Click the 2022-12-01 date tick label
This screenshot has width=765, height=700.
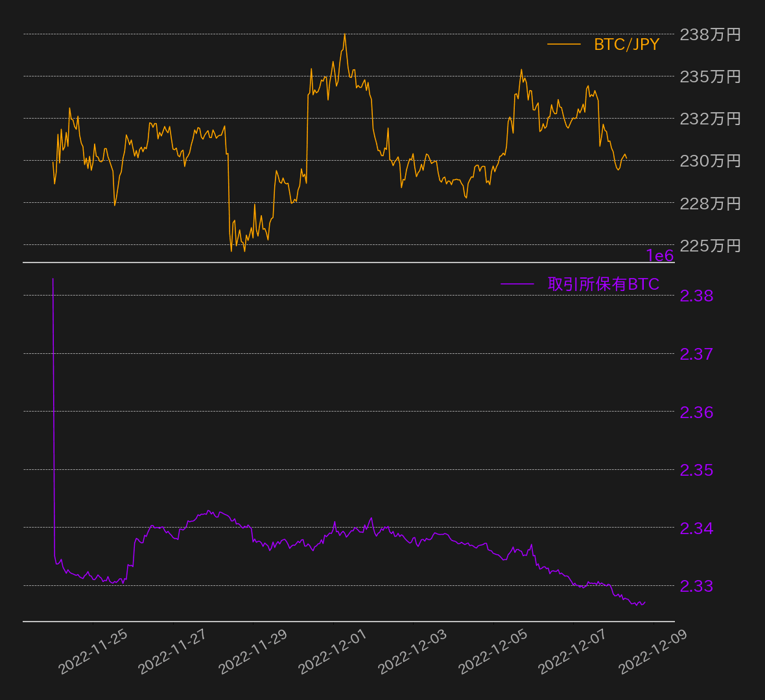[x=333, y=653]
